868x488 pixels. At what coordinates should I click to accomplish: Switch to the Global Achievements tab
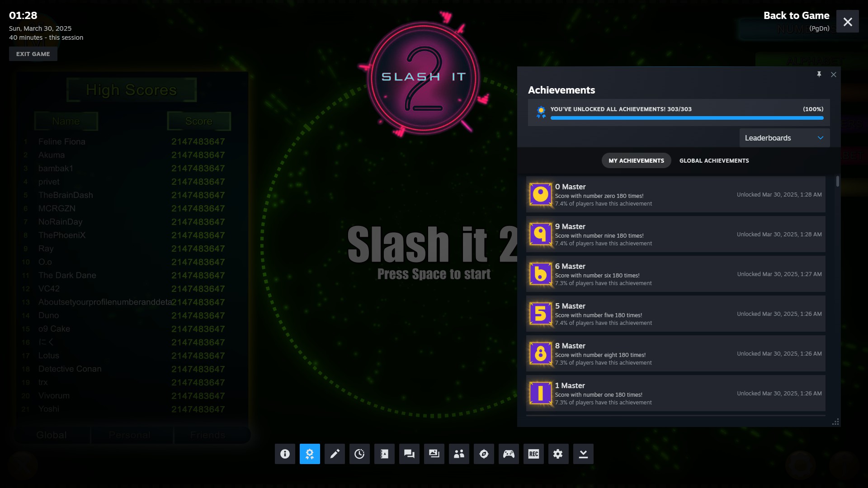pyautogui.click(x=714, y=160)
